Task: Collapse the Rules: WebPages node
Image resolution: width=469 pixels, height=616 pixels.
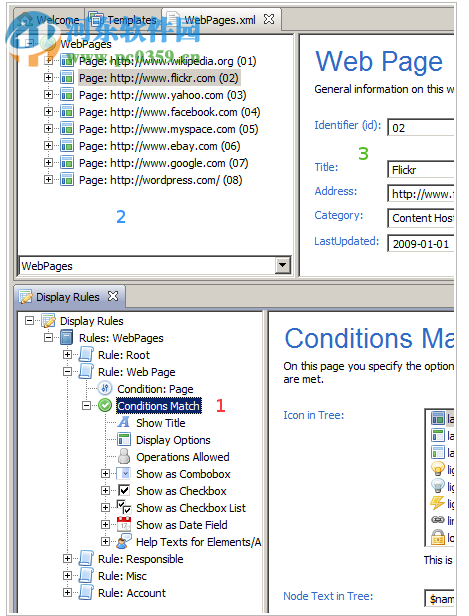Action: 48,337
